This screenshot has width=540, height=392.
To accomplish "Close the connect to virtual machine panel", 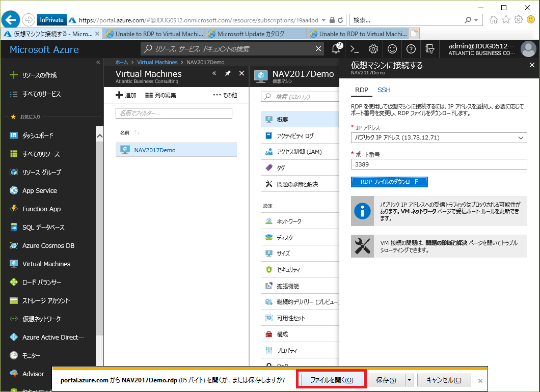I will pyautogui.click(x=532, y=65).
